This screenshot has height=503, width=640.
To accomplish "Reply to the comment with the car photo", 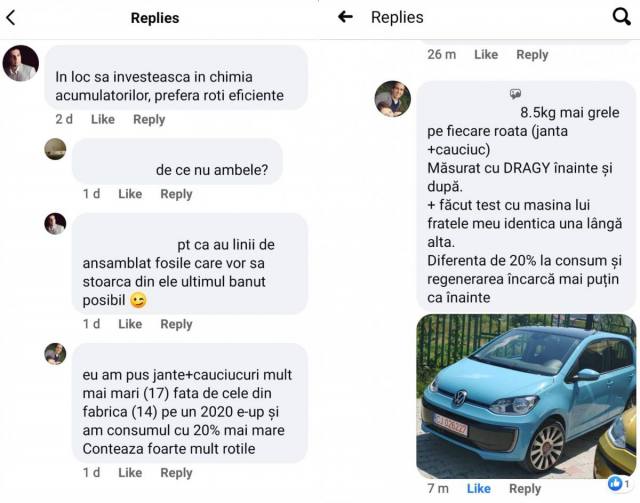I will (x=525, y=489).
